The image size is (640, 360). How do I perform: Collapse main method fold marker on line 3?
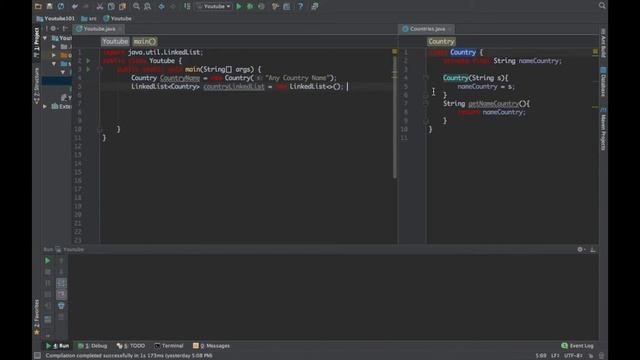point(99,69)
